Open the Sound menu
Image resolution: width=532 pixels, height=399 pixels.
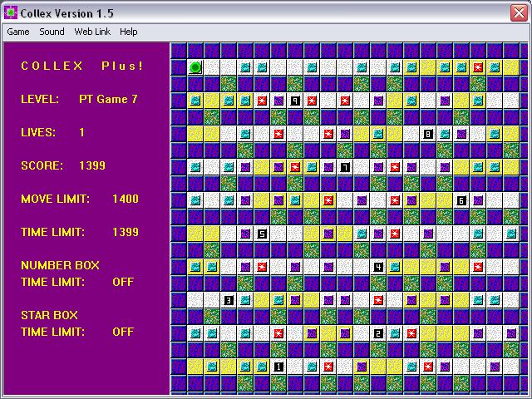pyautogui.click(x=52, y=32)
